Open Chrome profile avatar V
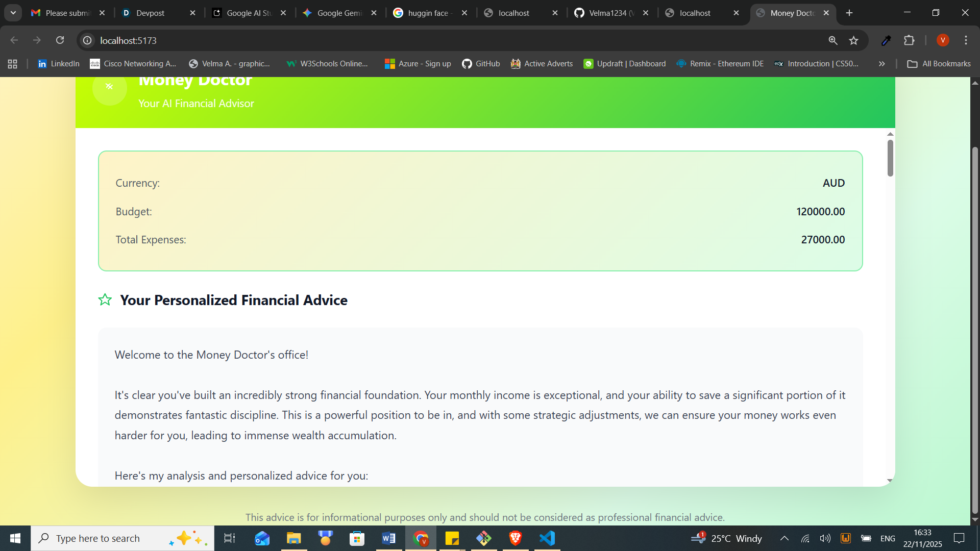The width and height of the screenshot is (980, 551). pyautogui.click(x=943, y=40)
